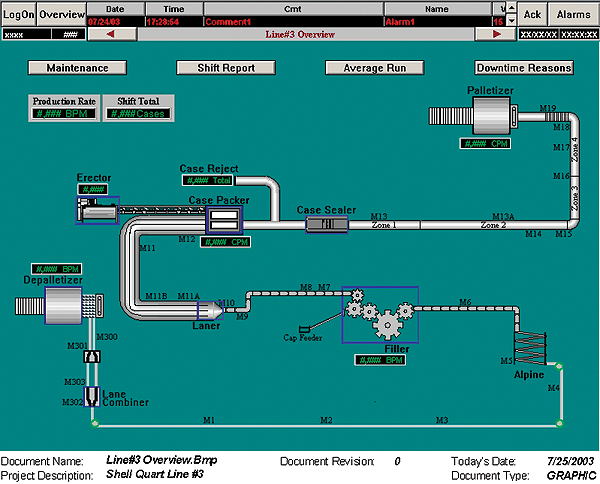Open the Alarms list
The width and height of the screenshot is (600, 484).
(x=573, y=14)
